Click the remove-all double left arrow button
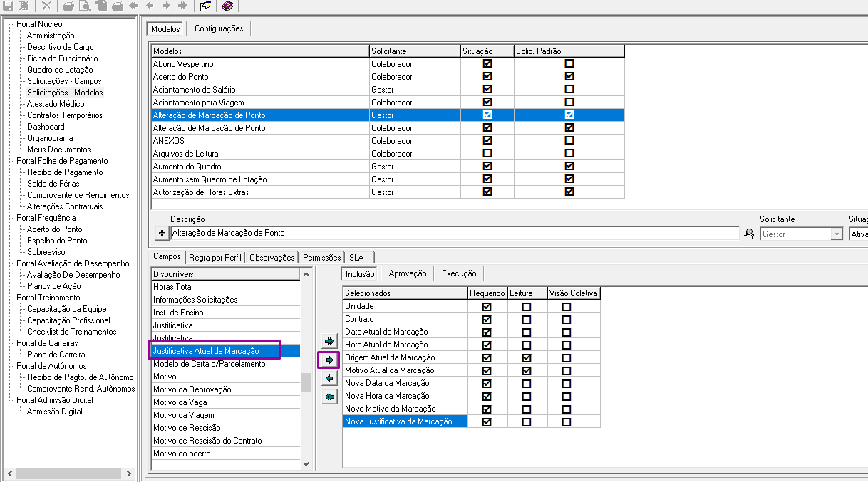This screenshot has height=482, width=868. click(329, 397)
